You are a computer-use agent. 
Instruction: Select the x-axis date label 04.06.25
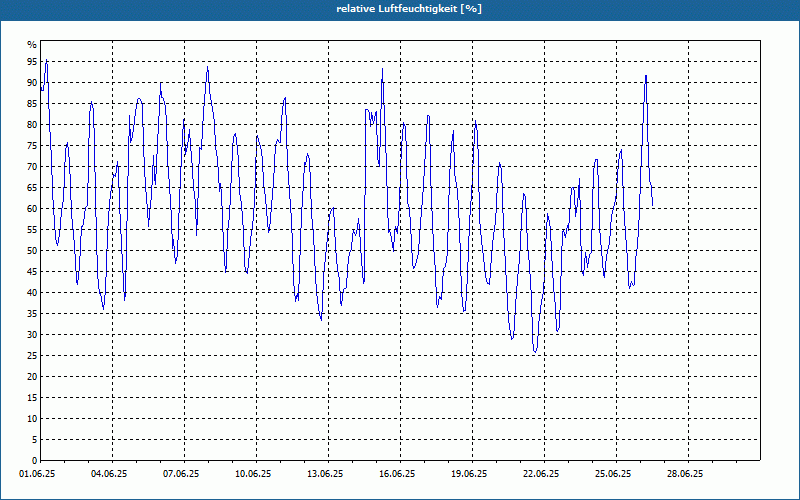click(109, 474)
